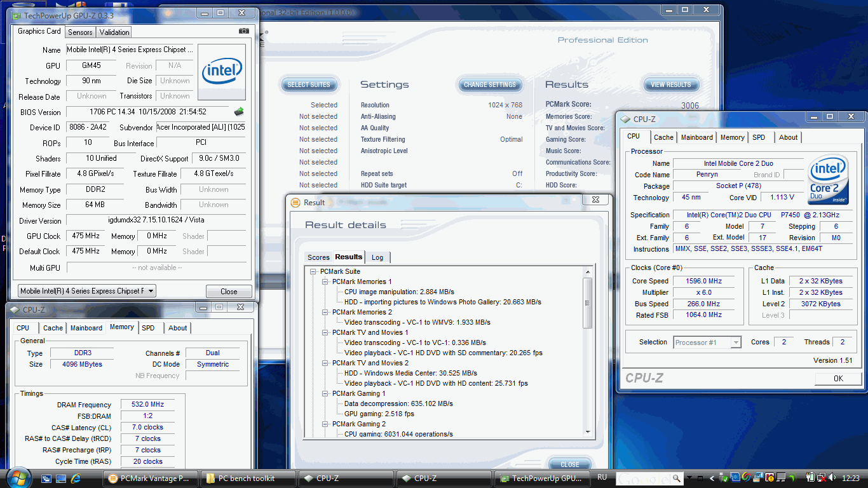The height and width of the screenshot is (488, 868).
Task: Open About tab in CPU-Z Memory window
Action: pyautogui.click(x=178, y=328)
